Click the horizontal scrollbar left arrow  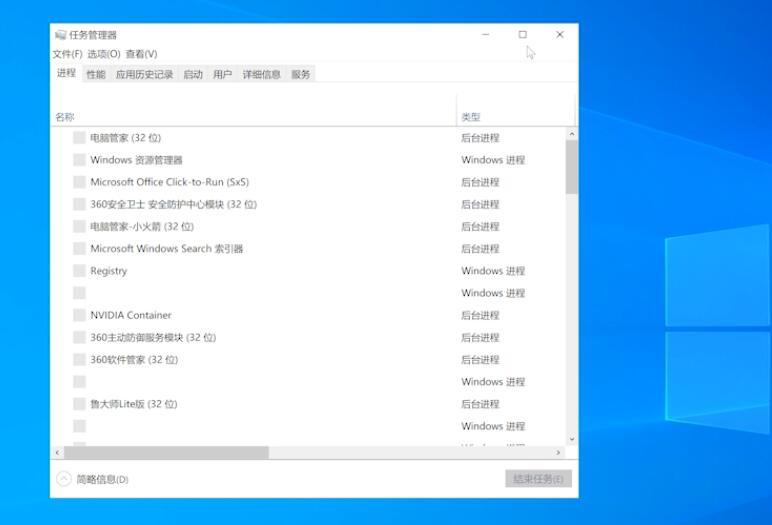pos(58,452)
